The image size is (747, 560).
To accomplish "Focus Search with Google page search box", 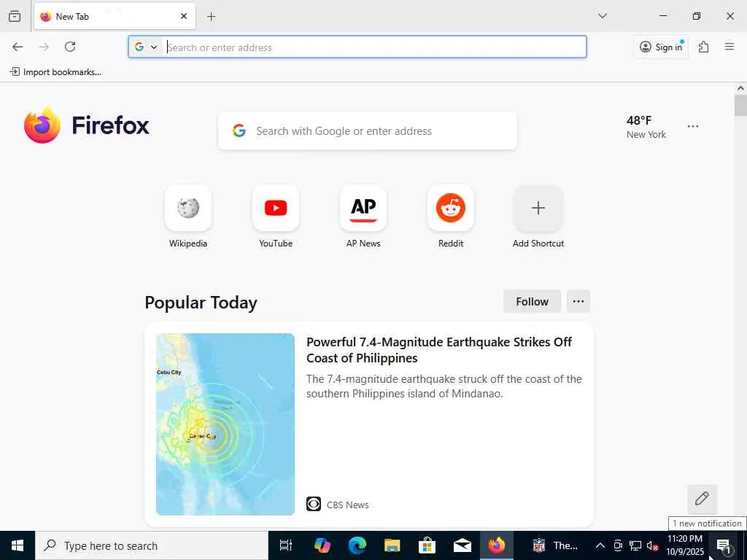I will [368, 131].
